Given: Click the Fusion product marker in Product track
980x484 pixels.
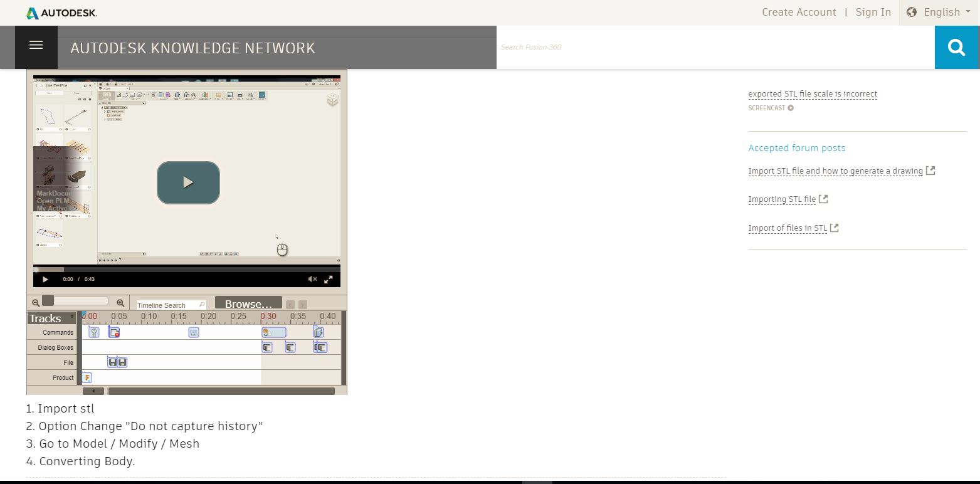Looking at the screenshot, I should (x=87, y=377).
